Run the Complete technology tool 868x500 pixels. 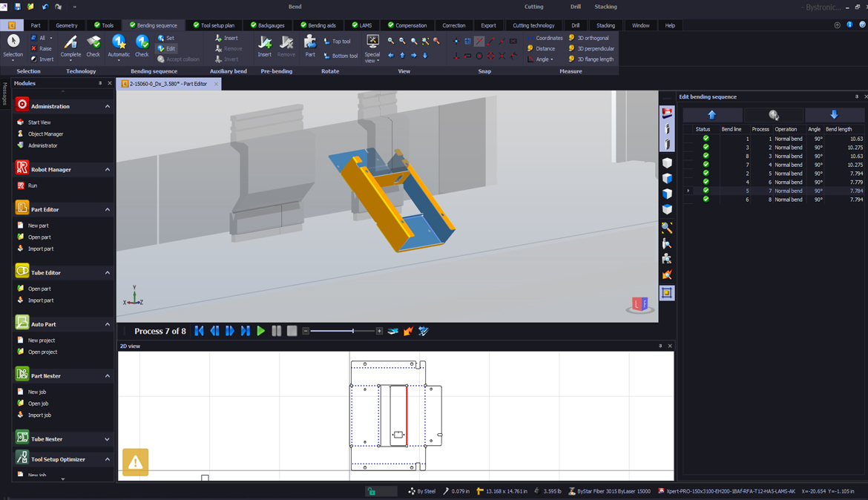[70, 45]
